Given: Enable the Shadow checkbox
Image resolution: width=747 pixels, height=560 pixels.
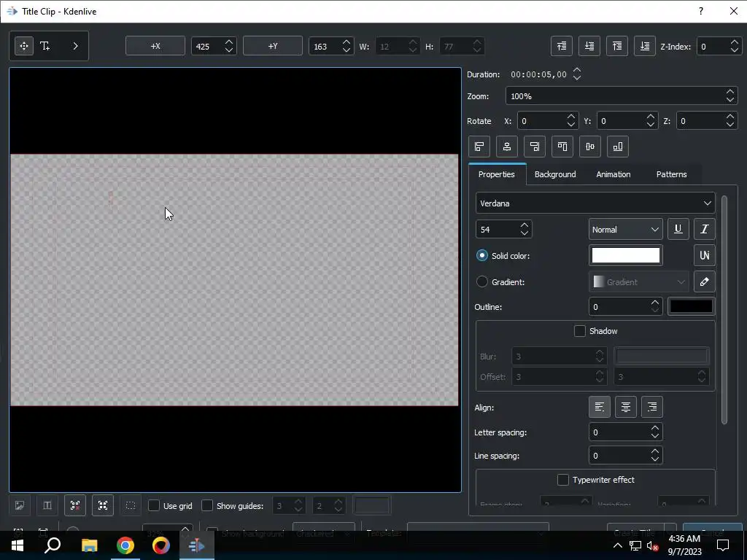Looking at the screenshot, I should coord(580,331).
